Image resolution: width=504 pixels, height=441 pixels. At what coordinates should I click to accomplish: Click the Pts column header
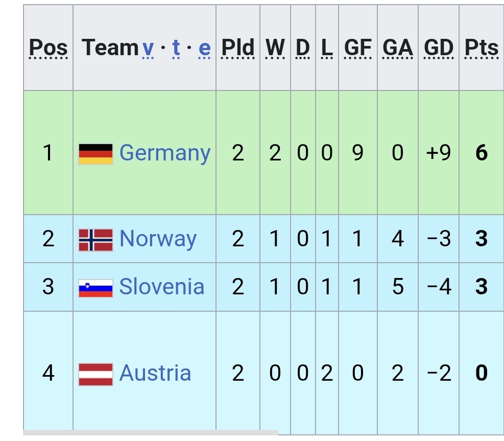click(x=481, y=48)
